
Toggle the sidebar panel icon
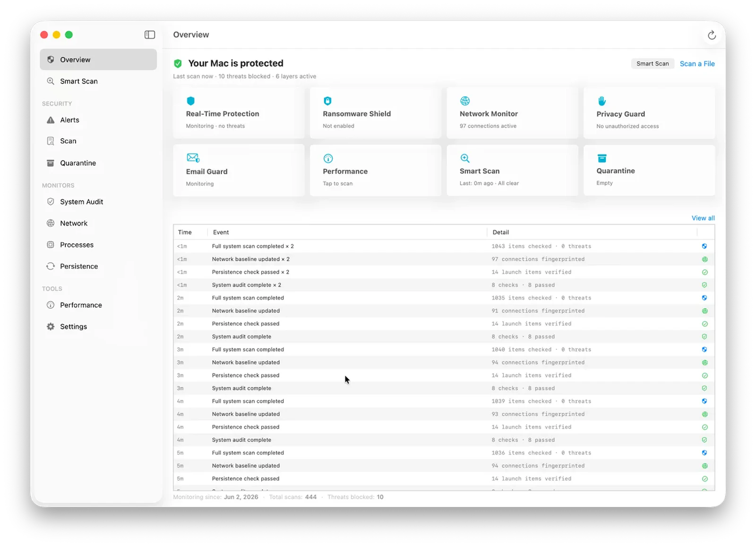pyautogui.click(x=150, y=35)
